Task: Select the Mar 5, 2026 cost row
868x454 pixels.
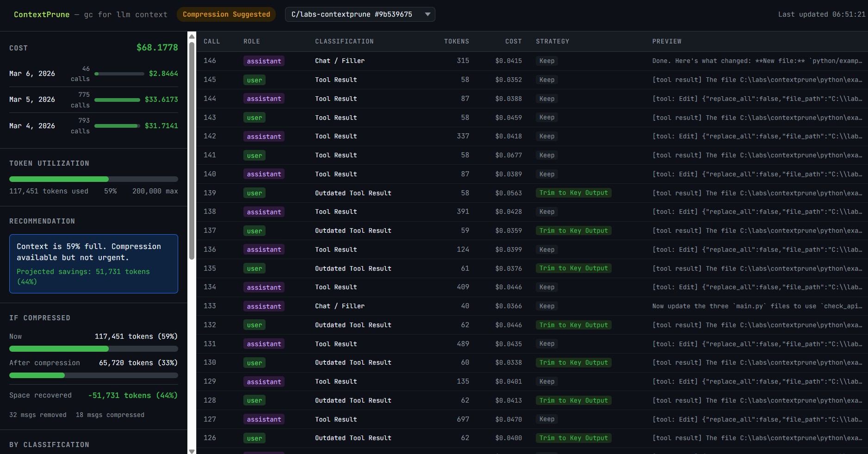Action: click(93, 100)
